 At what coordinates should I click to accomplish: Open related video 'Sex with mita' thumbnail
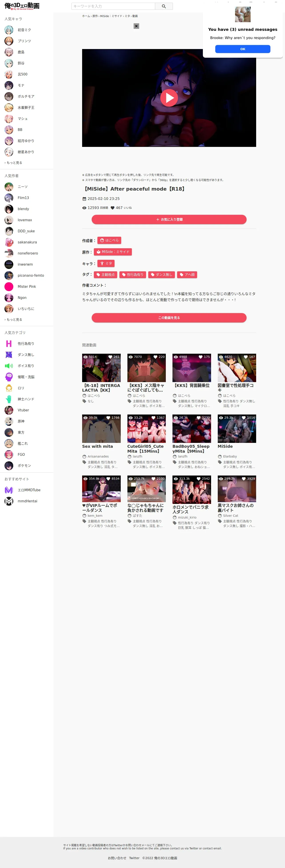(101, 429)
